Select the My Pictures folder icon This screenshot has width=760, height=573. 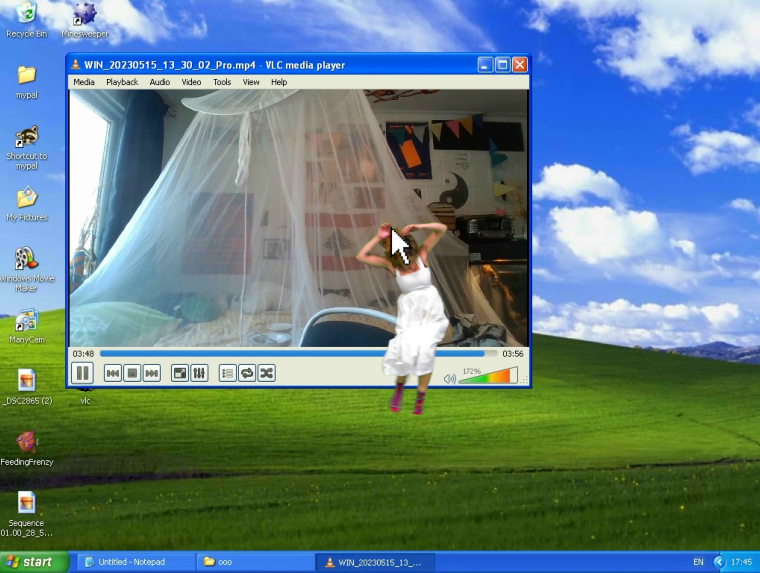tap(27, 204)
